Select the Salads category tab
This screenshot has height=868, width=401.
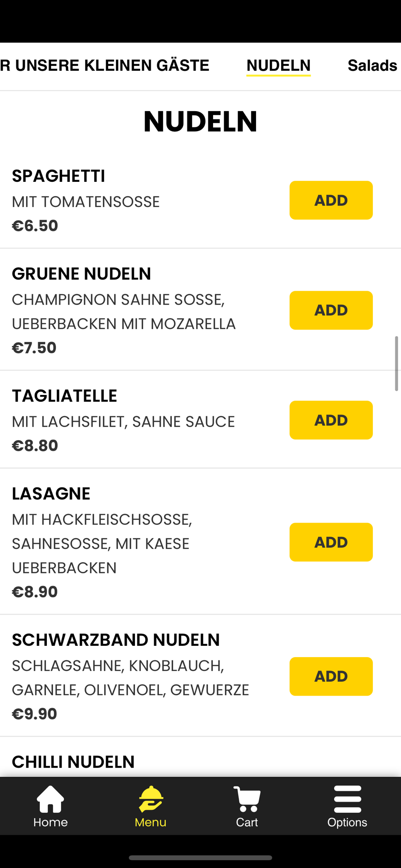372,66
